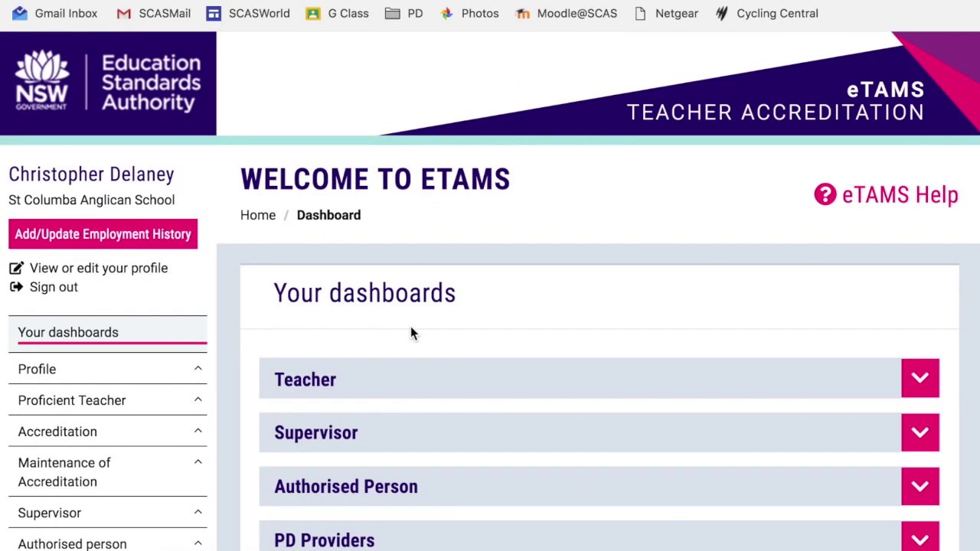Open the Photos bookmark pinwheel icon
Screen dimensions: 980x551
(446, 13)
